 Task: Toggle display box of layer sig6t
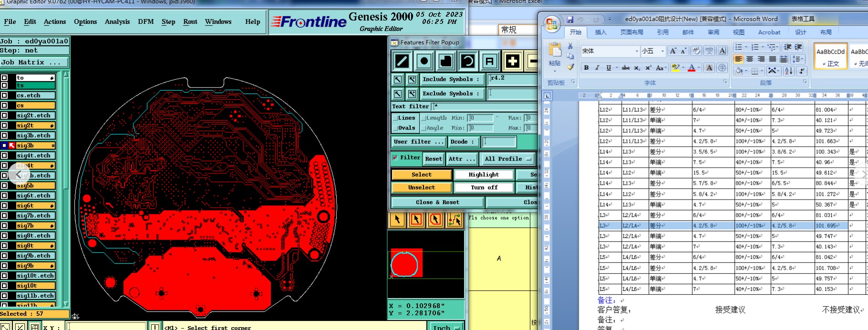click(4, 206)
